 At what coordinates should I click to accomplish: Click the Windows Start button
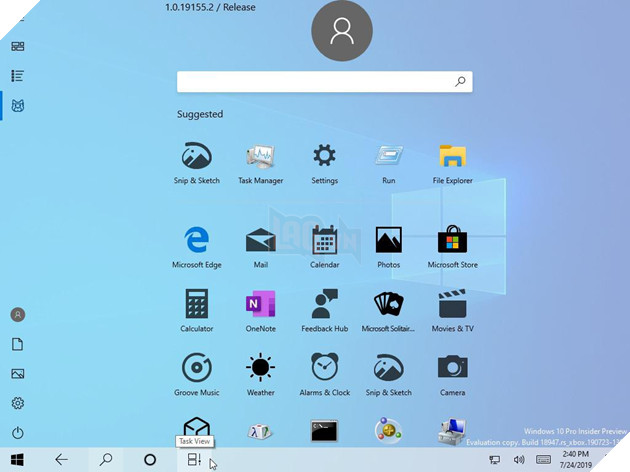pos(17,460)
